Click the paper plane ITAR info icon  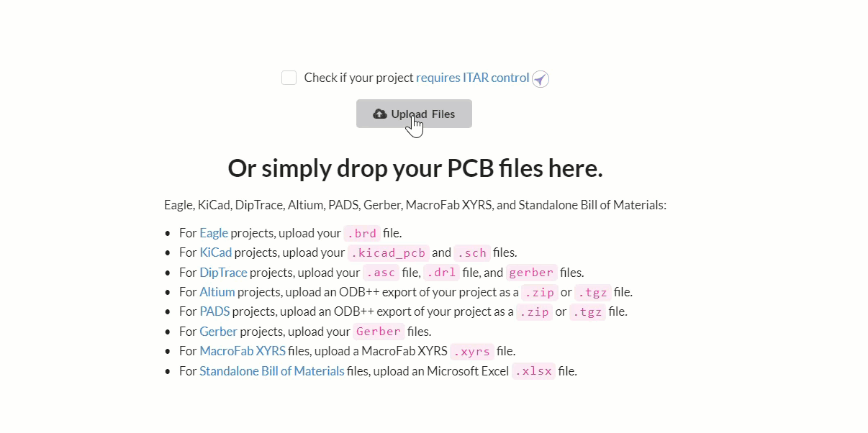(541, 78)
